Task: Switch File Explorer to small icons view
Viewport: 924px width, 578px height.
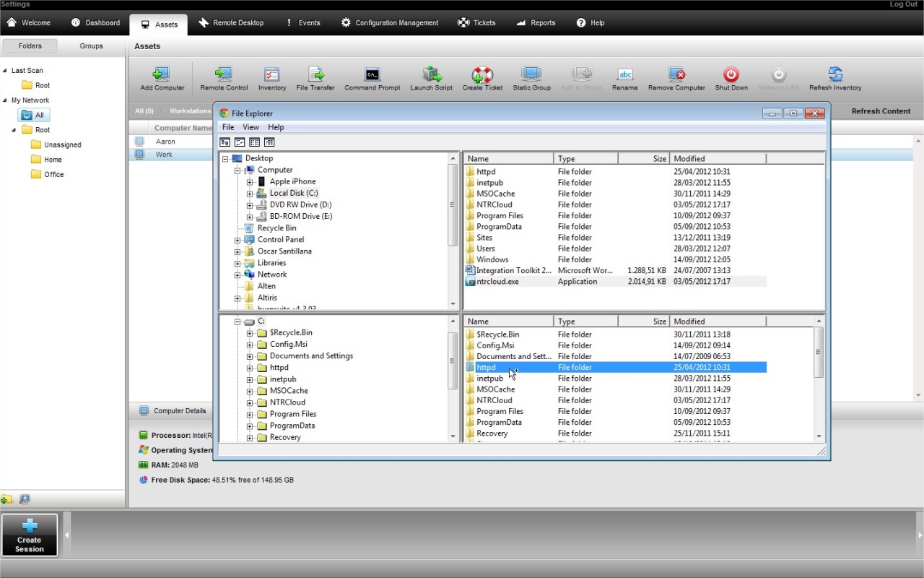Action: (240, 142)
